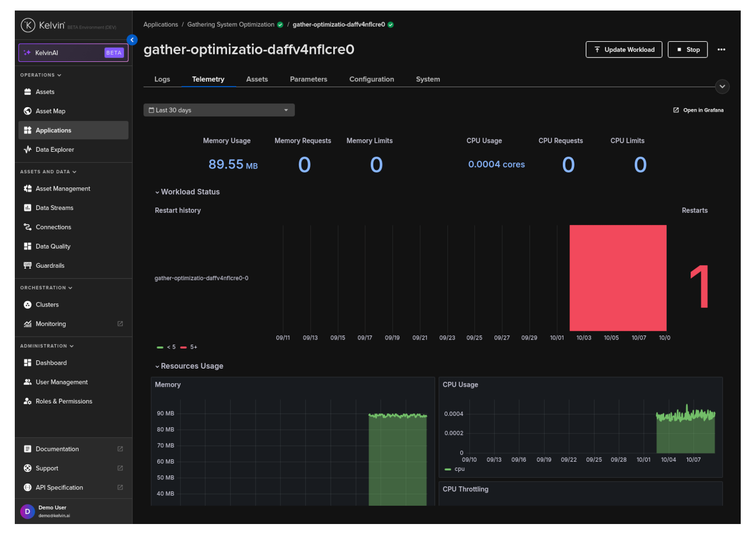Click the Roles & Permissions icon

click(28, 401)
